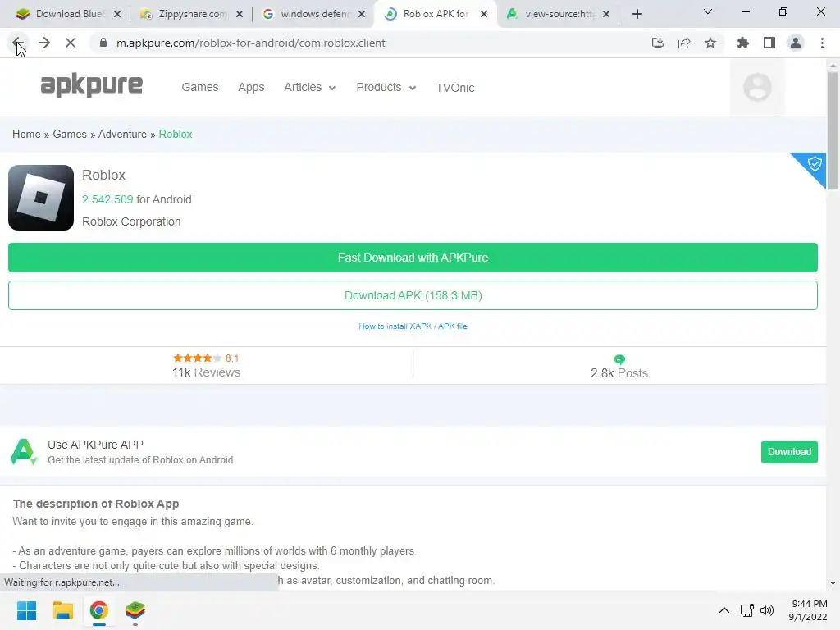Stop loading the page

tap(71, 43)
